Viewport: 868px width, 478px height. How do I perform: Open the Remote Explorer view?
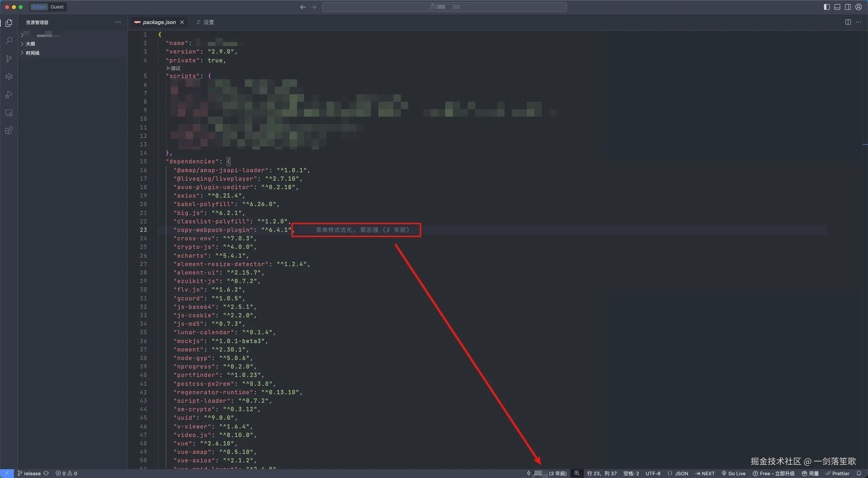point(9,113)
